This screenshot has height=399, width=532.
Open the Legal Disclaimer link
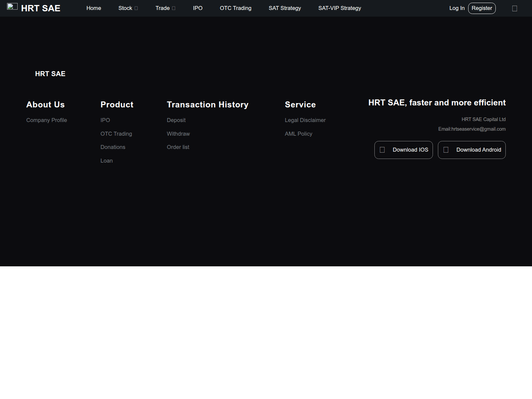click(x=305, y=120)
